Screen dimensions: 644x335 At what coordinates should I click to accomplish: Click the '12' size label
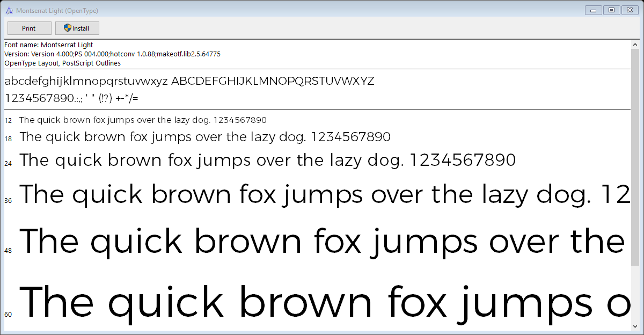coord(8,121)
